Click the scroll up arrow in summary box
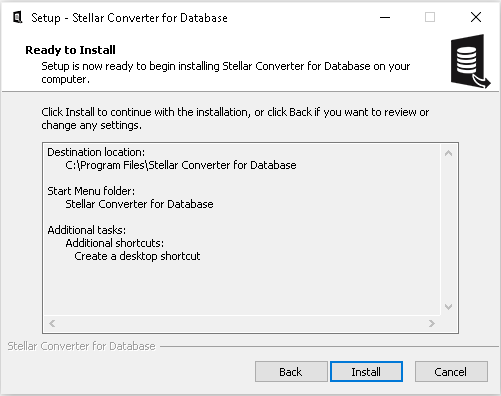The width and height of the screenshot is (501, 396). (x=449, y=153)
